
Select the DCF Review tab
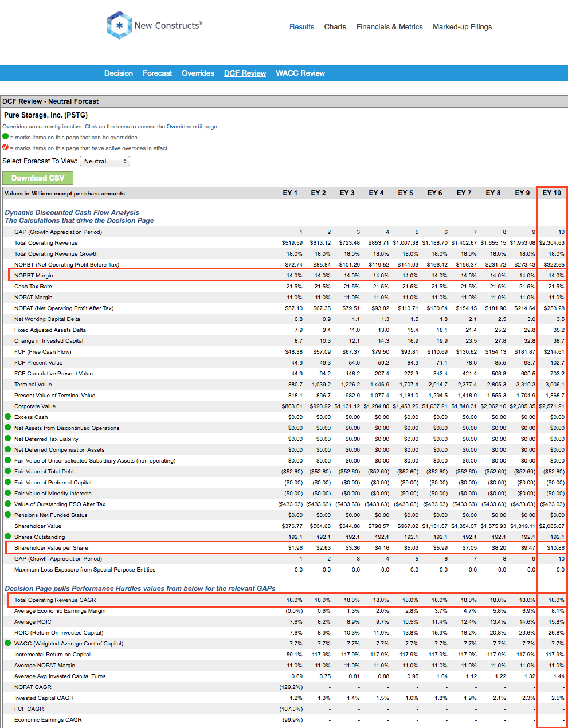[x=245, y=73]
